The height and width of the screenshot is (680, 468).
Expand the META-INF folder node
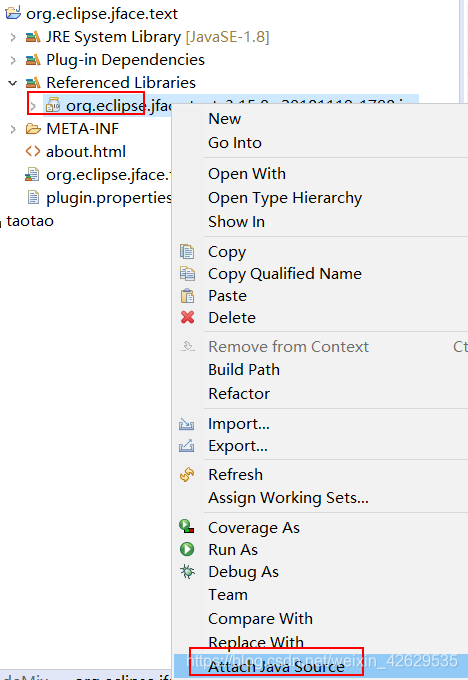[13, 129]
